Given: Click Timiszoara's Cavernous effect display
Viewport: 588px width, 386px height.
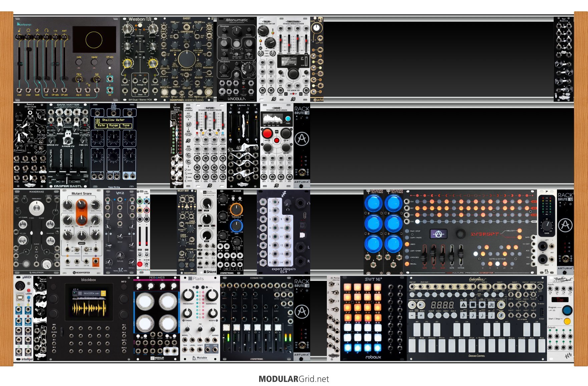Looking at the screenshot, I should tap(289, 62).
